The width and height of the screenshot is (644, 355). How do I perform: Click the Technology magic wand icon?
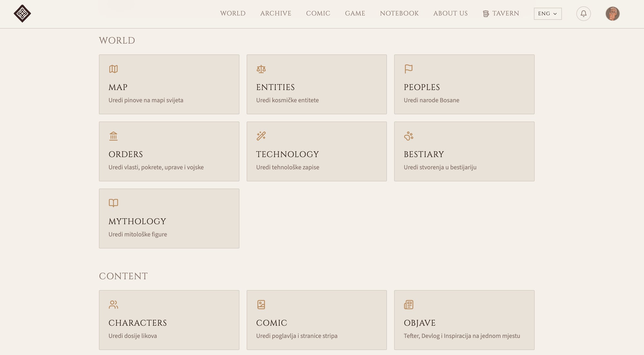pos(261,136)
